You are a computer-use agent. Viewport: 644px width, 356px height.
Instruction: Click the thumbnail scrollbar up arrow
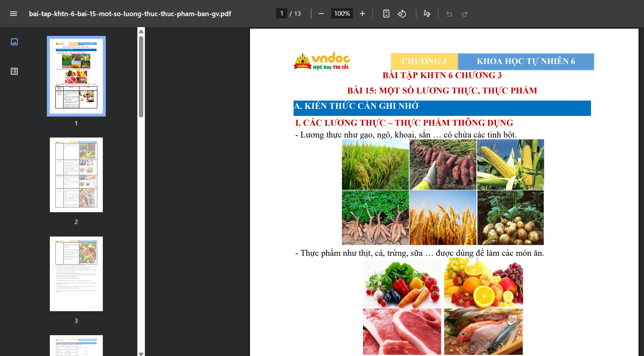[x=141, y=31]
